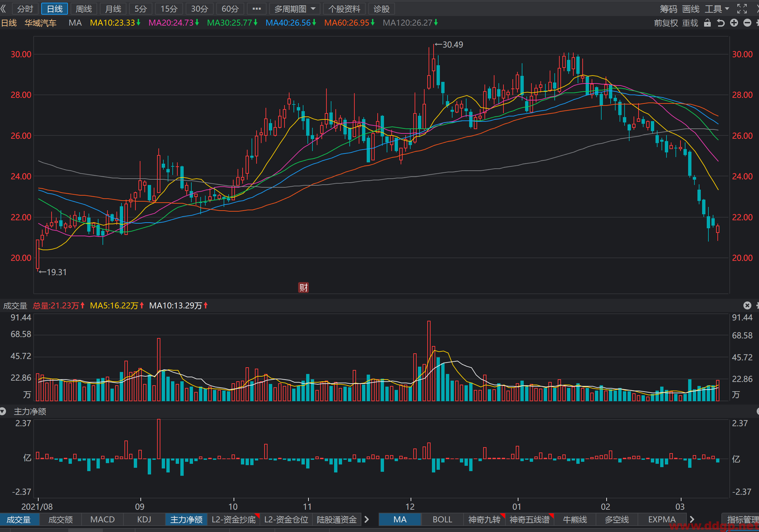Zoom out chart with minus icon

747,23
